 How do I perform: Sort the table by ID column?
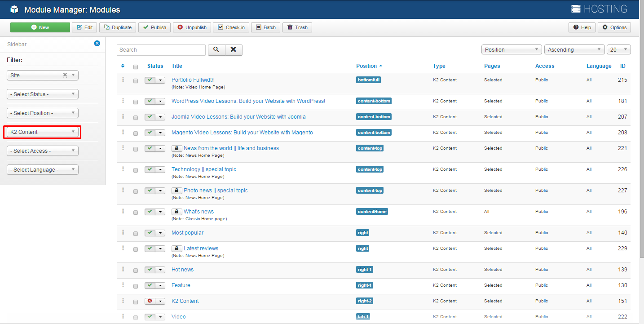click(x=623, y=66)
